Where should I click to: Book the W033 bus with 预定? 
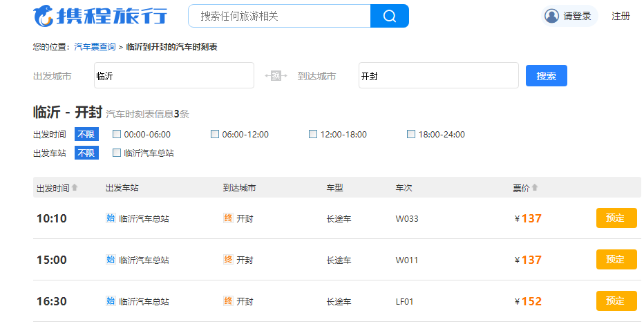616,218
